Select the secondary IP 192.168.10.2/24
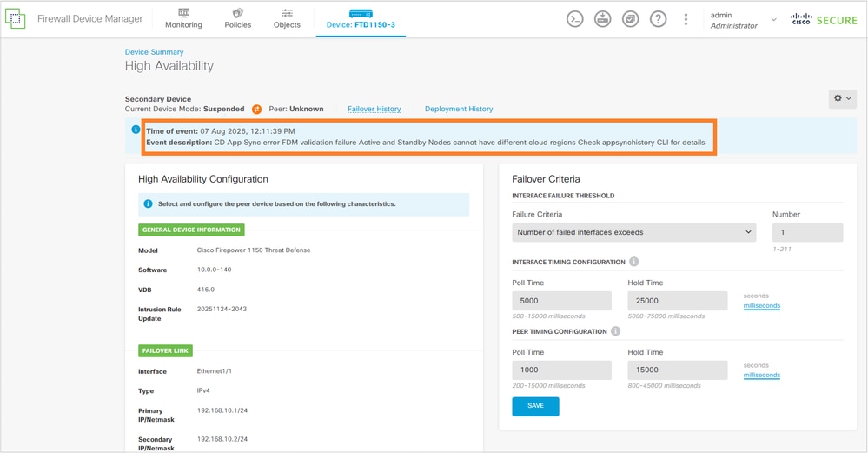868x453 pixels. 222,439
